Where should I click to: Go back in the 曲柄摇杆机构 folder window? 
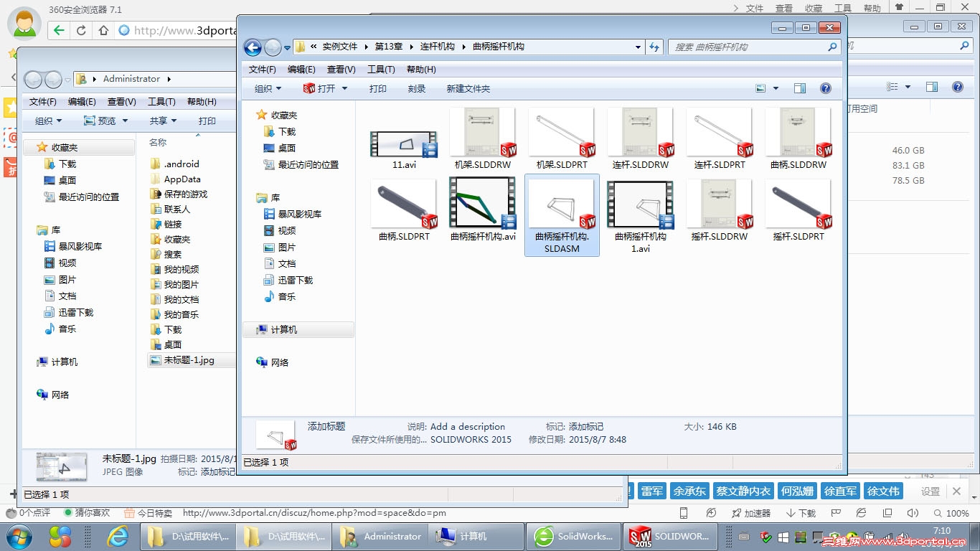[x=253, y=47]
